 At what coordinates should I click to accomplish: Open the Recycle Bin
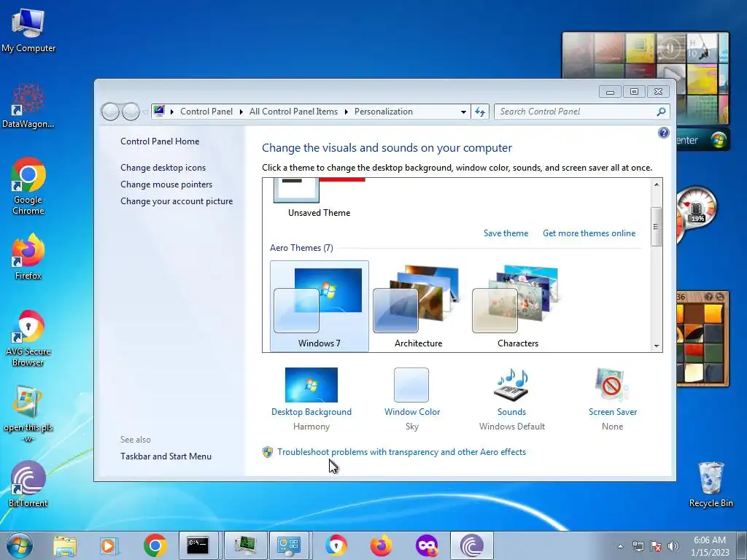(711, 484)
